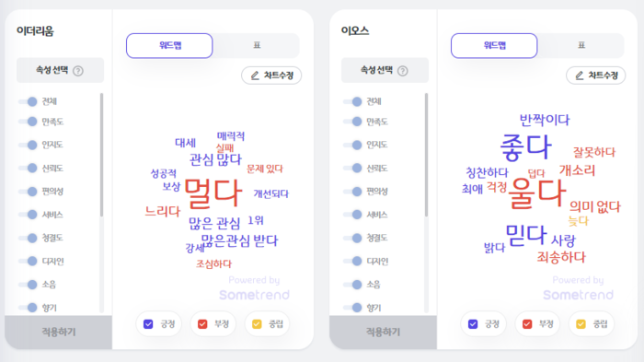The image size is (644, 362).
Task: Uncheck 긍정 checkbox under 이더리움 word map
Action: coord(148,324)
